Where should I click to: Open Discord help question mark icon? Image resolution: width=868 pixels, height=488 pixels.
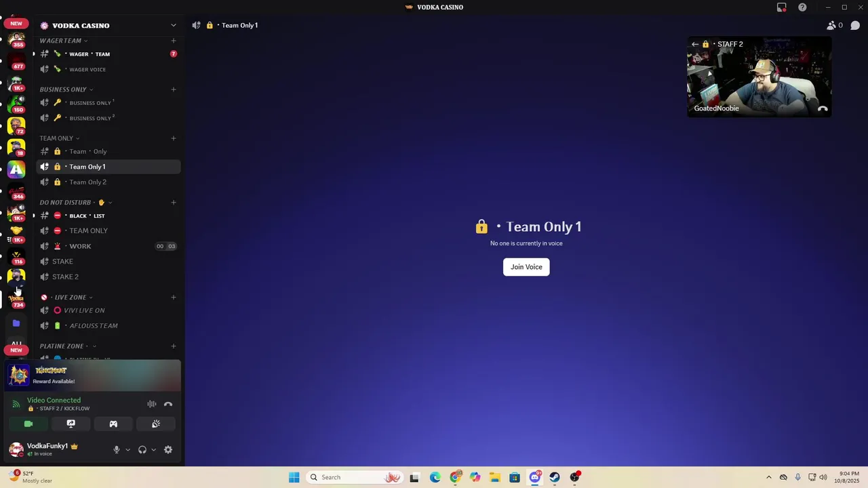[802, 7]
